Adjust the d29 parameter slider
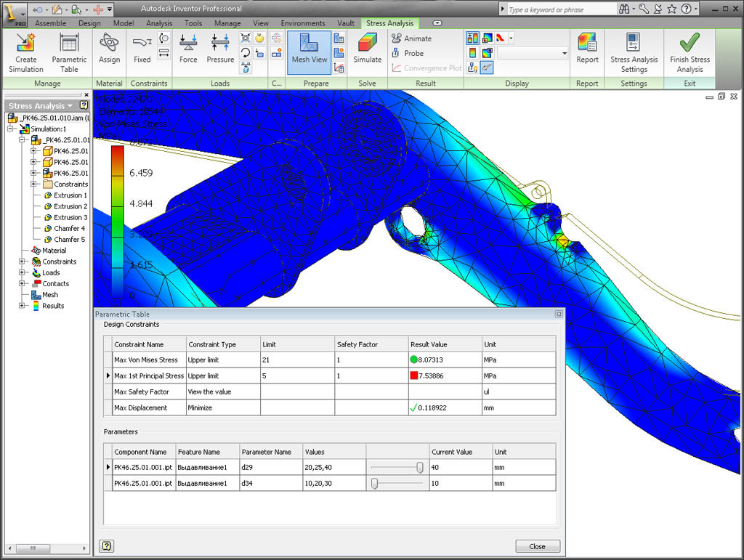 tap(419, 468)
